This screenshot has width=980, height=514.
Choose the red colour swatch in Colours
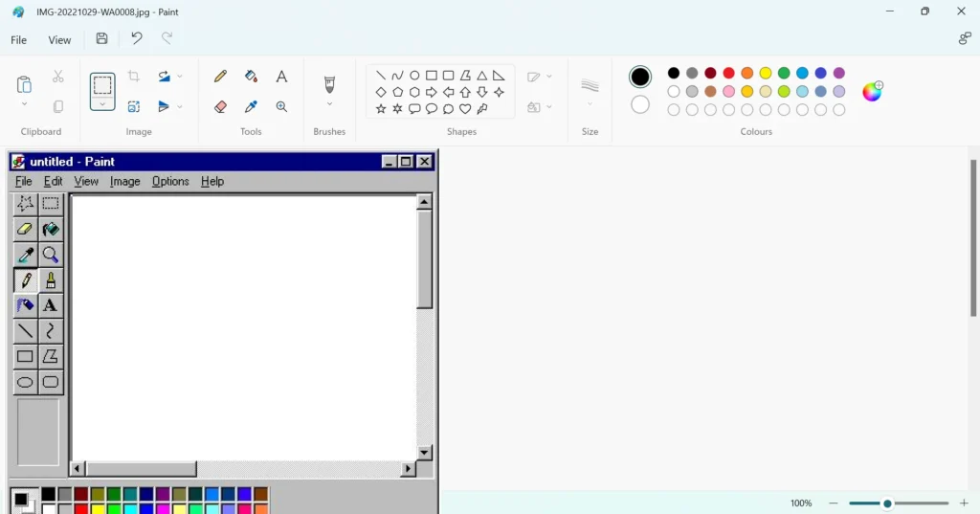tap(728, 73)
